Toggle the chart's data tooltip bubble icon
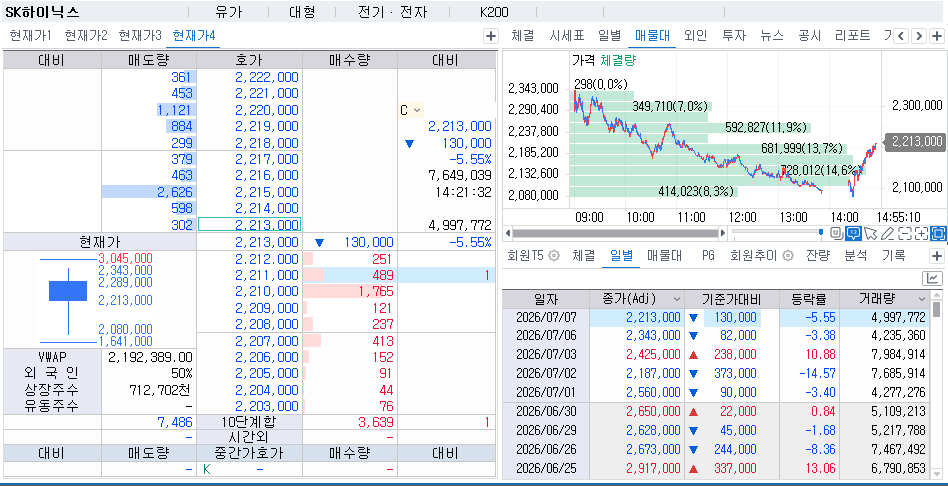 853,233
